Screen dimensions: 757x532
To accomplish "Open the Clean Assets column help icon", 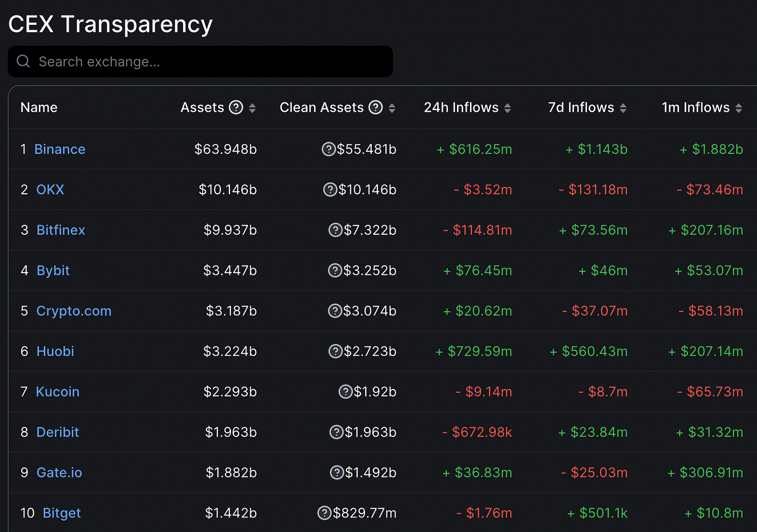I will pyautogui.click(x=376, y=108).
